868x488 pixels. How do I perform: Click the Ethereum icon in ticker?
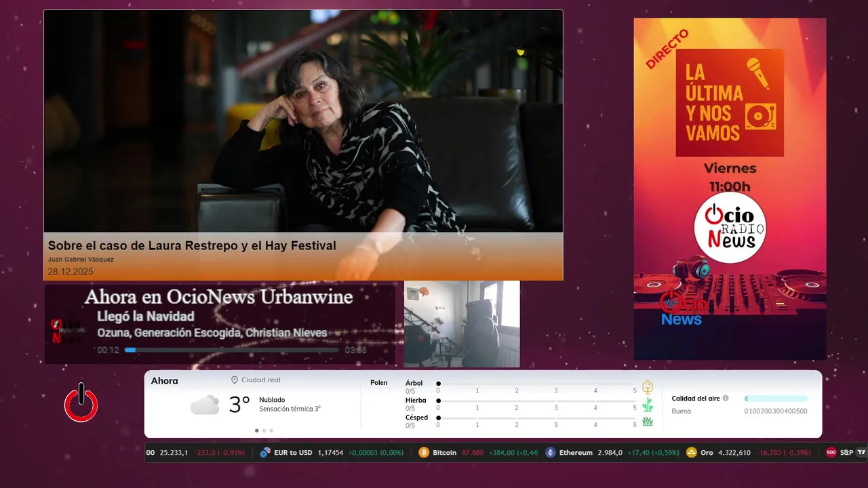[551, 453]
